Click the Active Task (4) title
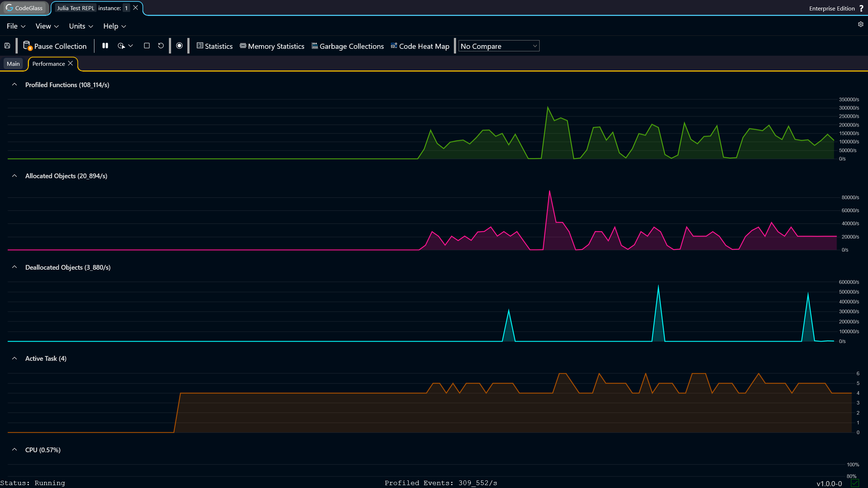 tap(46, 359)
